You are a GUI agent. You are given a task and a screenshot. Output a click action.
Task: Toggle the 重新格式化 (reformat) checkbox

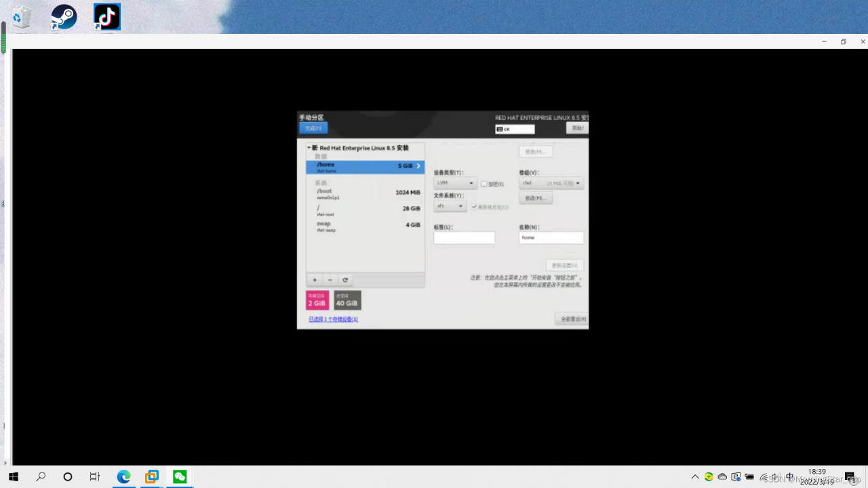click(474, 207)
